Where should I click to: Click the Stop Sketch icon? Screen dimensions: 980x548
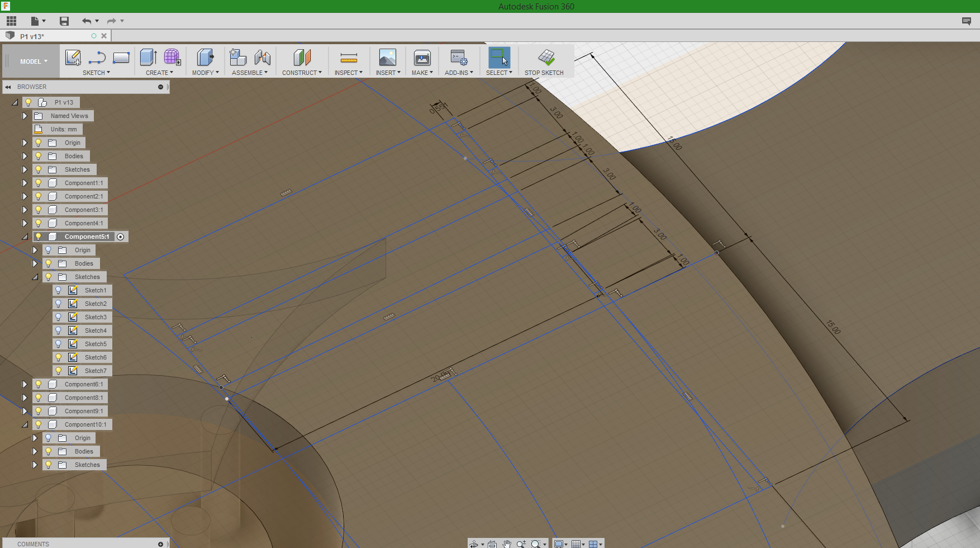tap(546, 57)
